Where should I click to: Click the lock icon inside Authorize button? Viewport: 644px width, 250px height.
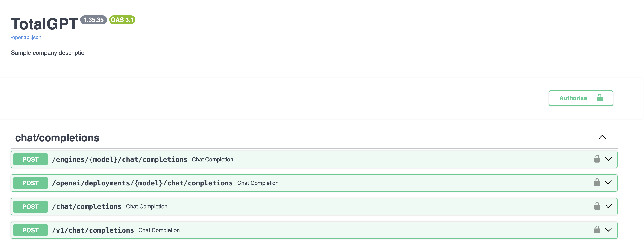click(x=600, y=98)
